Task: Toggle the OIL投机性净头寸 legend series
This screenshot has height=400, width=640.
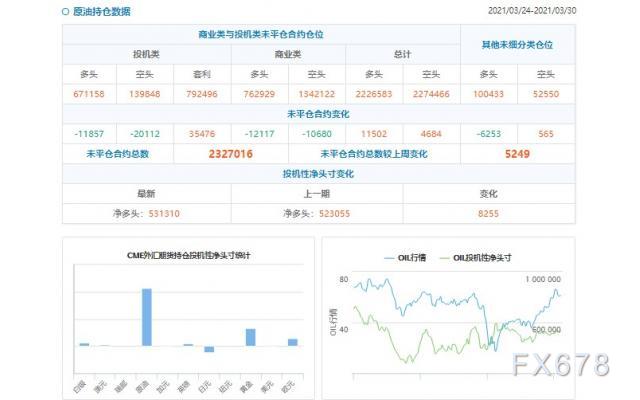Action: point(475,258)
